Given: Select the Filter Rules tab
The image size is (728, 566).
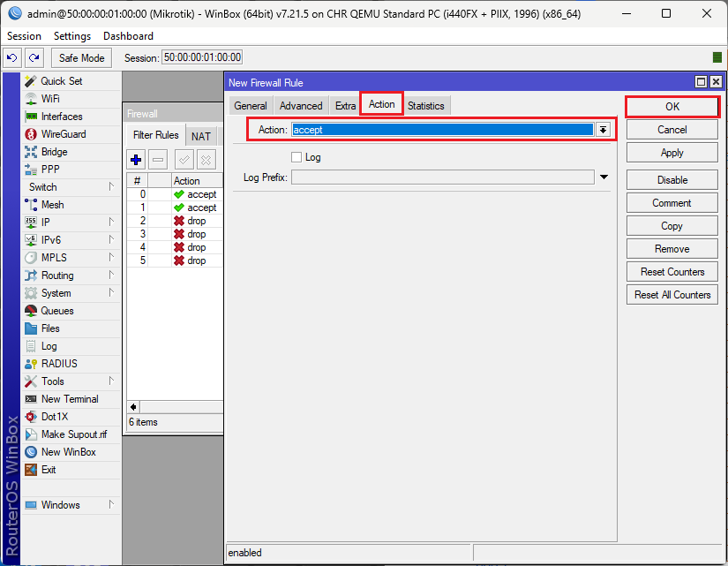Looking at the screenshot, I should 156,135.
